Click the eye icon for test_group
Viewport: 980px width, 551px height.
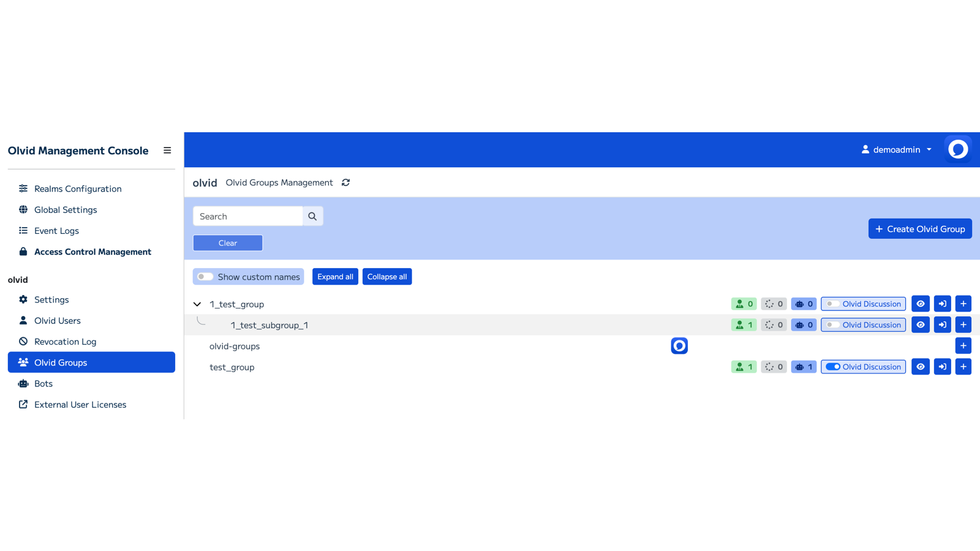tap(920, 366)
